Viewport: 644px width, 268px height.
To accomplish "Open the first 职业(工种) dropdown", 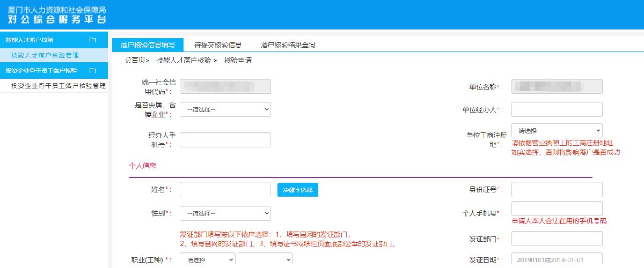I will [x=208, y=260].
